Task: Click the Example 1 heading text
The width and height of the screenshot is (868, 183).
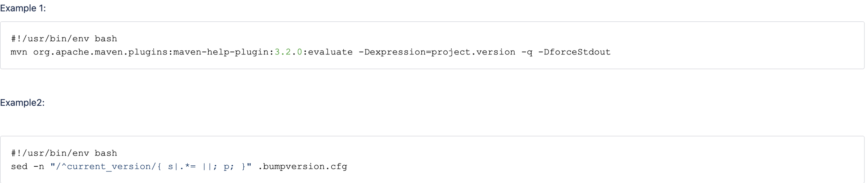Action: (23, 8)
